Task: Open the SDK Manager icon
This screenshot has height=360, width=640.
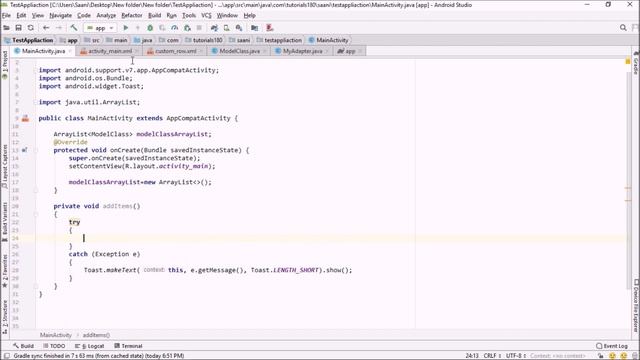Action: pos(239,28)
